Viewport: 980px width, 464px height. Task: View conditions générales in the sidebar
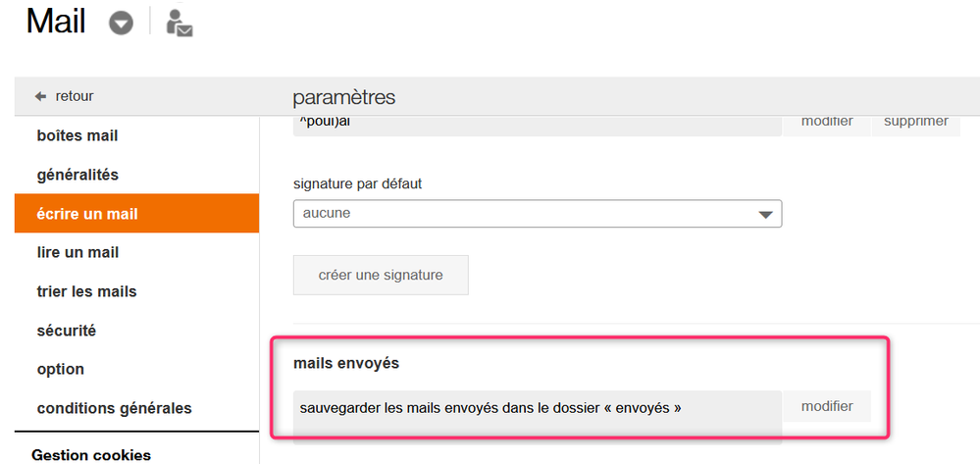[114, 408]
